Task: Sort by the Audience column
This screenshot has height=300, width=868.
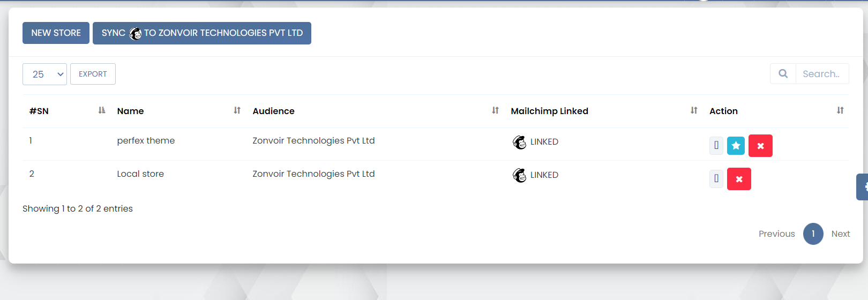Action: pos(495,110)
